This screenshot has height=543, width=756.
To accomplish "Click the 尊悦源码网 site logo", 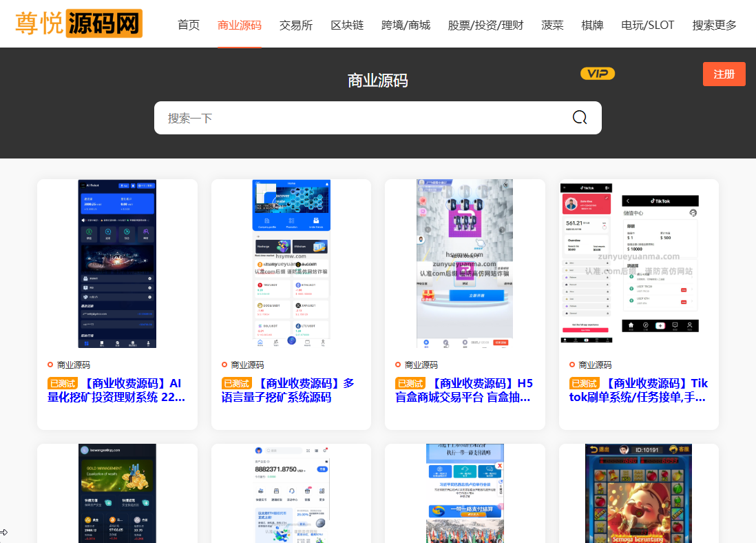I will click(x=79, y=23).
